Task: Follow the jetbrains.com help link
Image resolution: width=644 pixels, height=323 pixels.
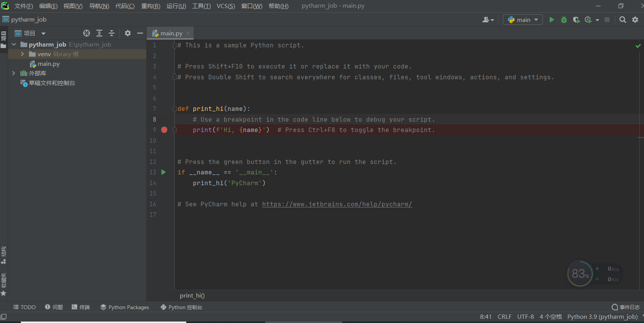Action: click(x=337, y=204)
